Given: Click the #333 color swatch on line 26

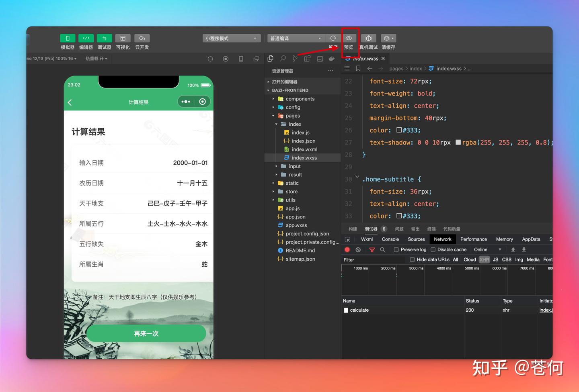Looking at the screenshot, I should coord(399,130).
